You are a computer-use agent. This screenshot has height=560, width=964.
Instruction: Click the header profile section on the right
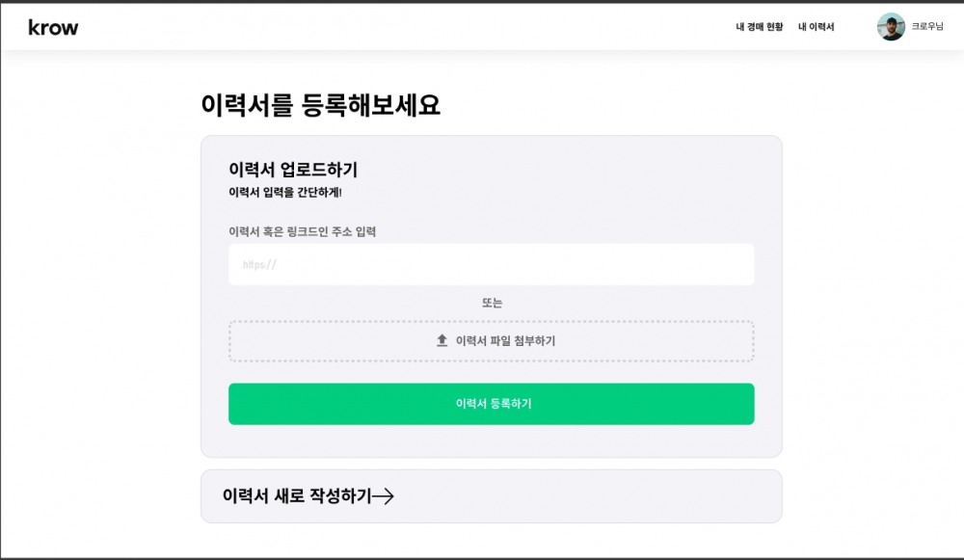tap(911, 25)
